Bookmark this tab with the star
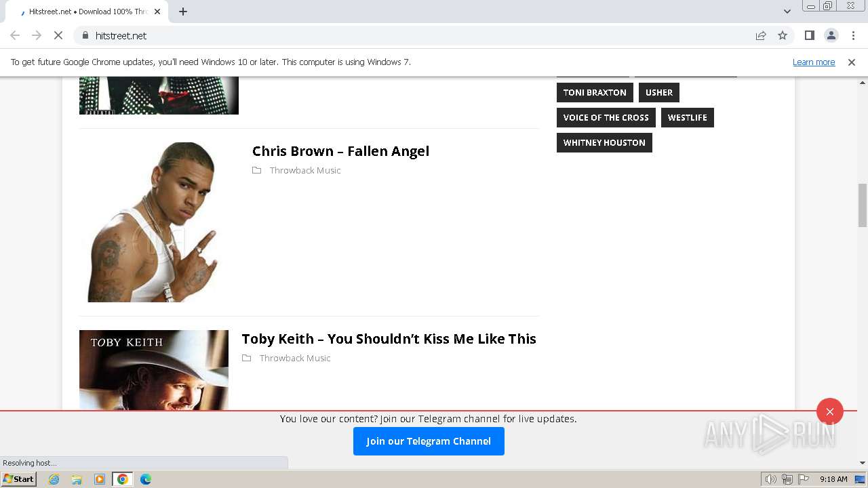Image resolution: width=868 pixels, height=488 pixels. click(x=783, y=35)
